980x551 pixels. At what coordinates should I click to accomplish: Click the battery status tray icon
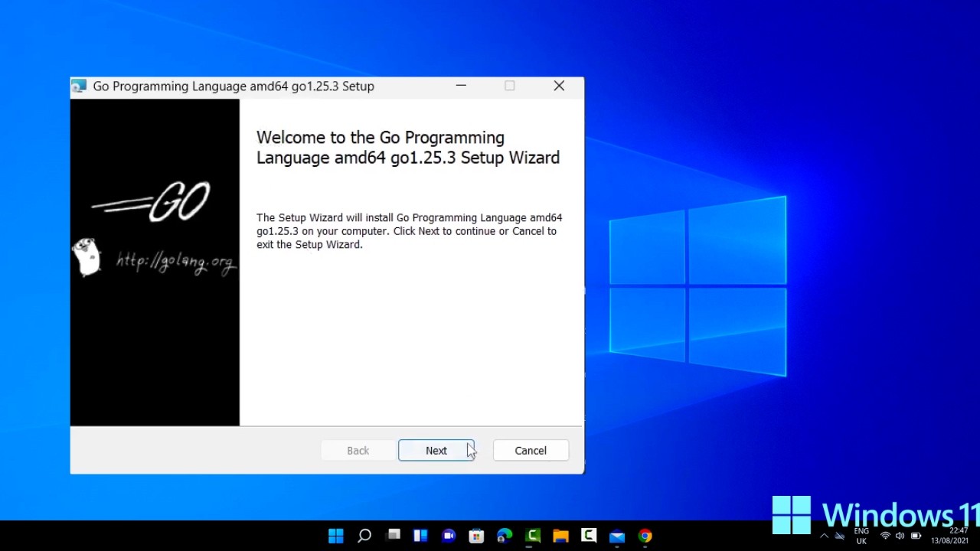[916, 536]
